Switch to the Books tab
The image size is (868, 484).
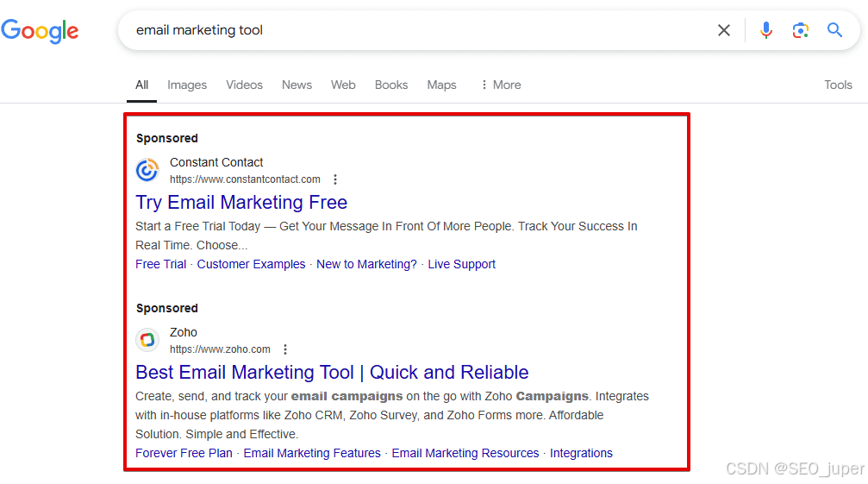pyautogui.click(x=391, y=85)
